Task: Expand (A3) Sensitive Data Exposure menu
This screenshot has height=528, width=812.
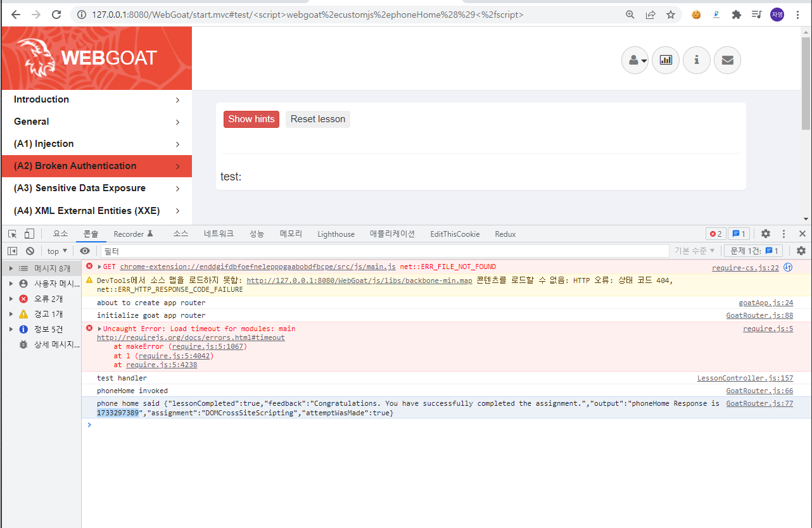Action: pos(96,188)
